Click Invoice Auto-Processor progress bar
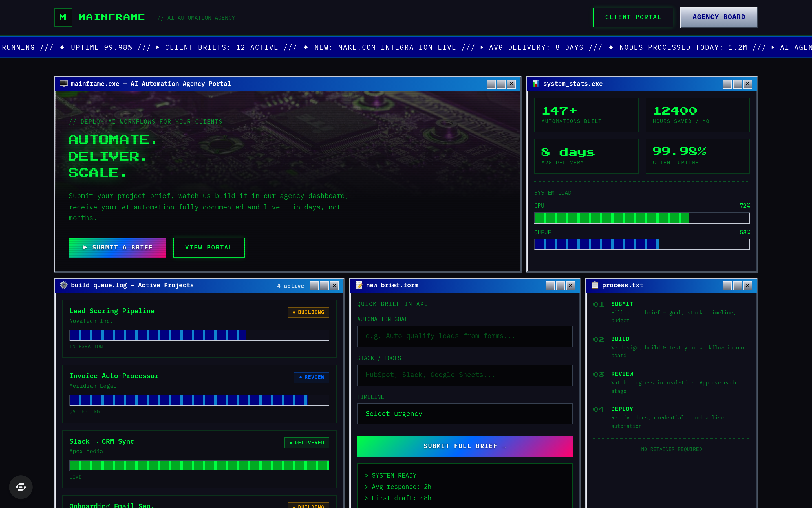 199,400
